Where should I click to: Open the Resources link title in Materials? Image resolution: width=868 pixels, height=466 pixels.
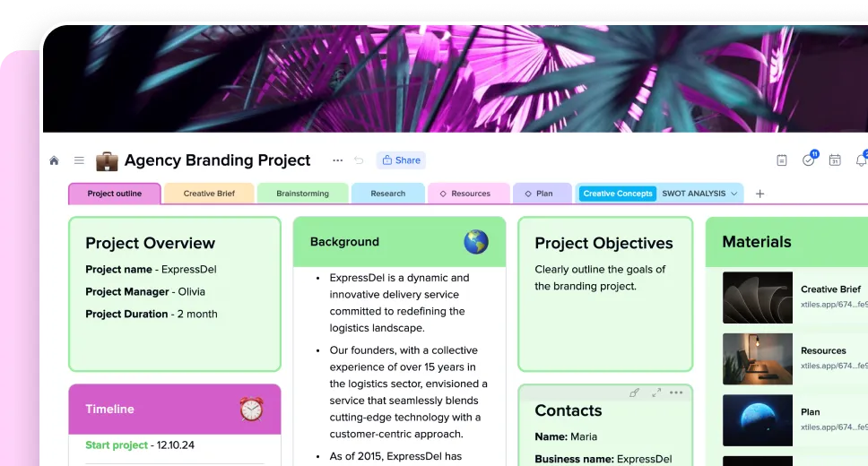823,351
